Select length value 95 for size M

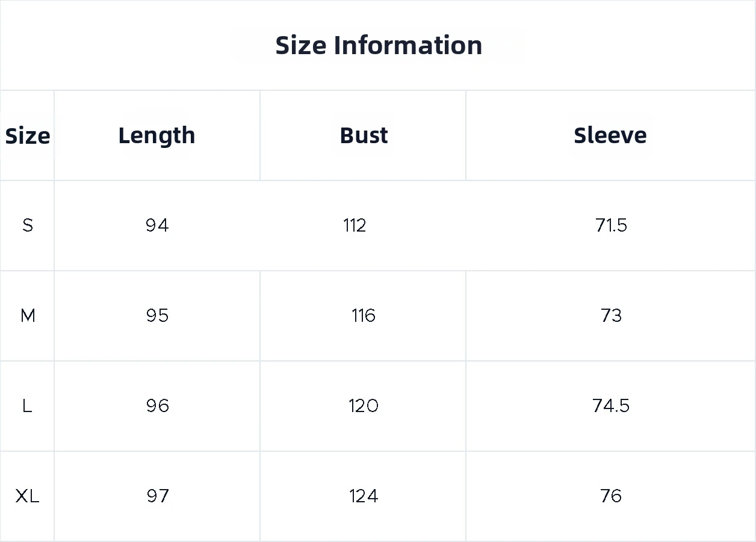(157, 316)
